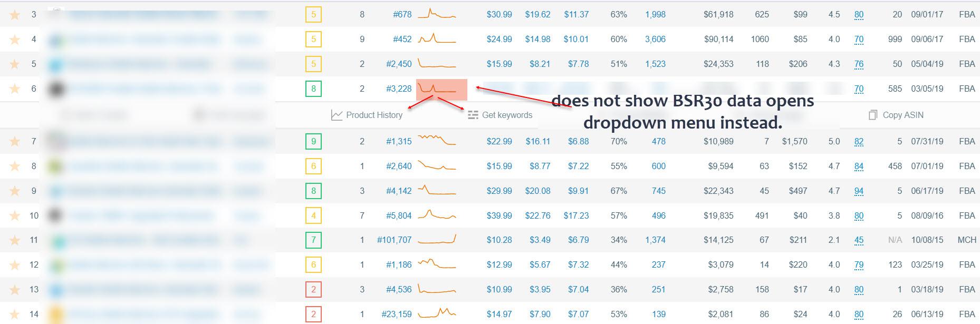Click the underlined 94 score link
This screenshot has height=324, width=980.
point(859,191)
